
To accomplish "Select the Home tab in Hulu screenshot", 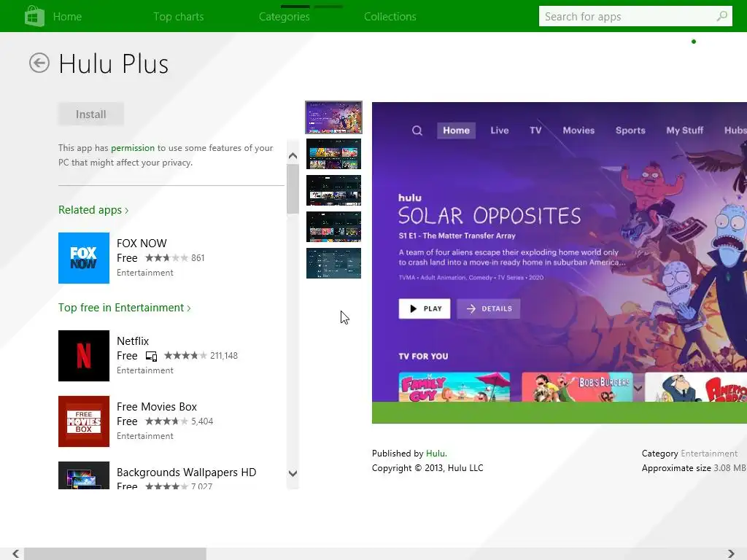I will click(456, 131).
